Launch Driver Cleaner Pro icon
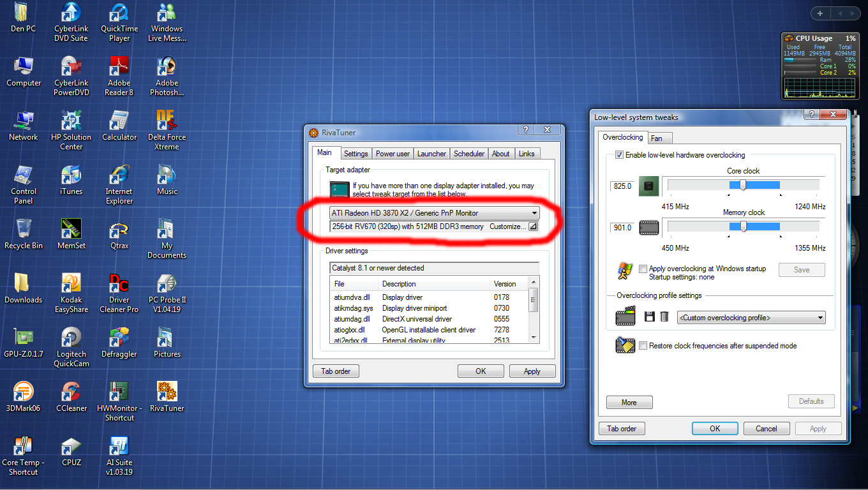Screen dimensions: 868x490 (119, 293)
